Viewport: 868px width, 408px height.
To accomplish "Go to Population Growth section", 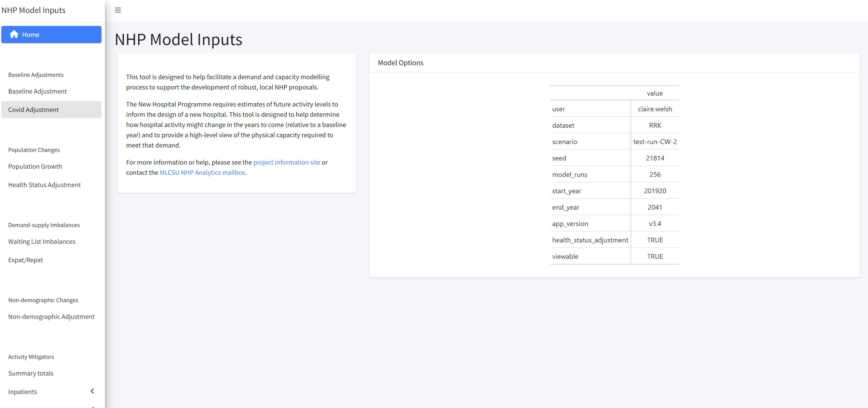I will pyautogui.click(x=35, y=166).
